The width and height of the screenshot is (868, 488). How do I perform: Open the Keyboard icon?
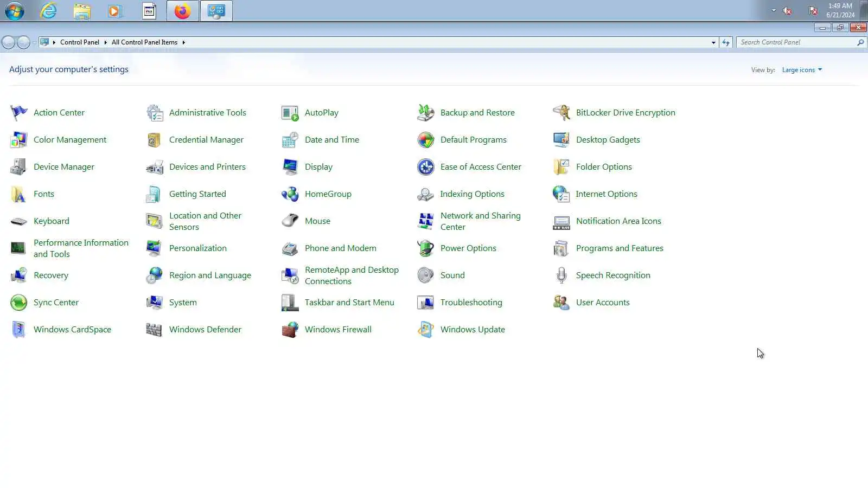tap(19, 221)
